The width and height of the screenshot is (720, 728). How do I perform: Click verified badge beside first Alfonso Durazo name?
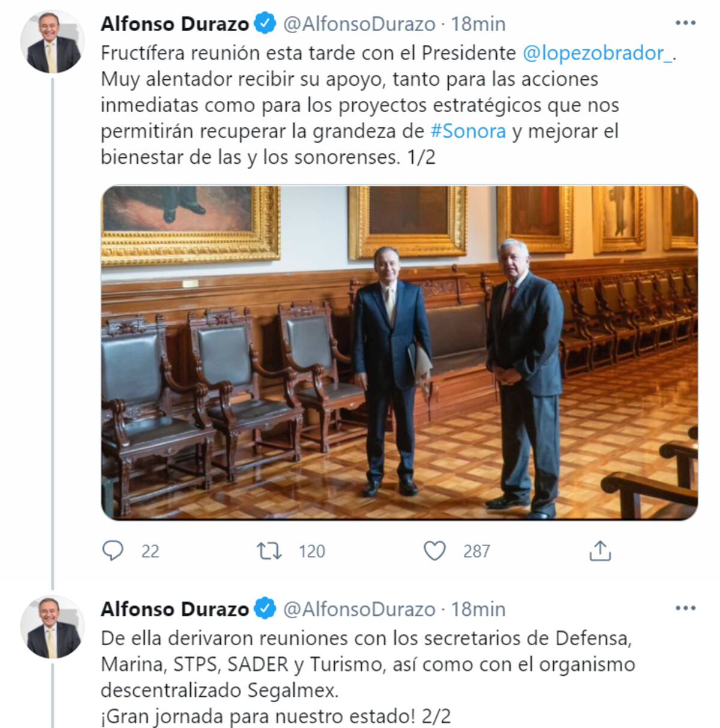tap(265, 23)
